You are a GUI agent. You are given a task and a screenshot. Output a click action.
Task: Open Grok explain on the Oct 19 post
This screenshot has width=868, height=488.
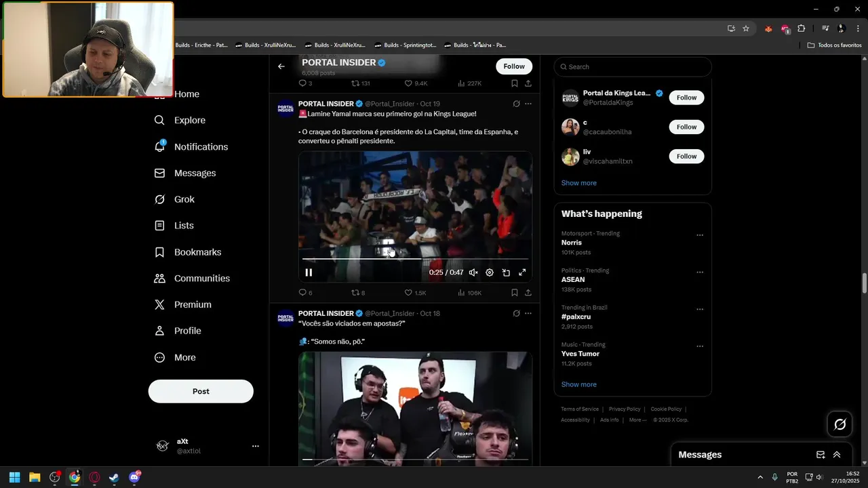516,104
